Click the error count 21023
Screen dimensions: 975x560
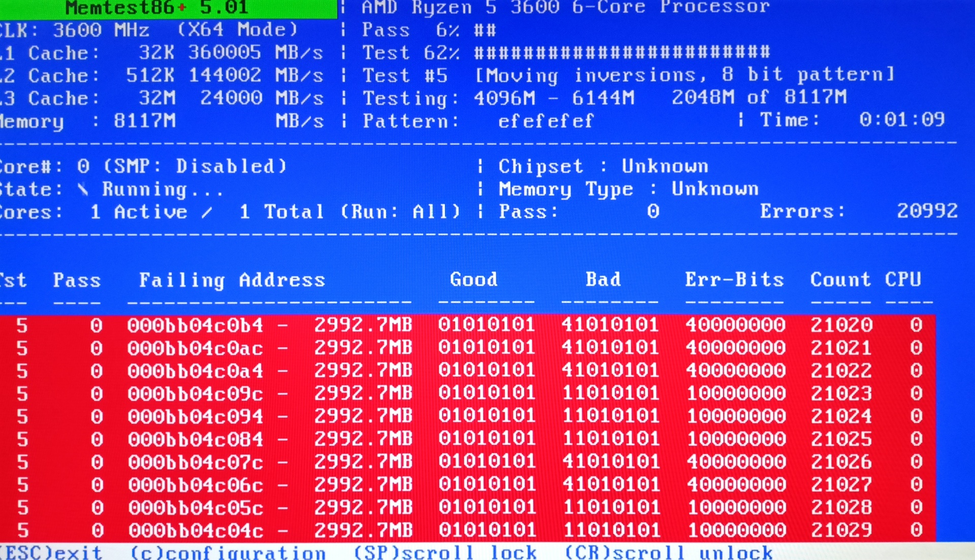pos(841,393)
